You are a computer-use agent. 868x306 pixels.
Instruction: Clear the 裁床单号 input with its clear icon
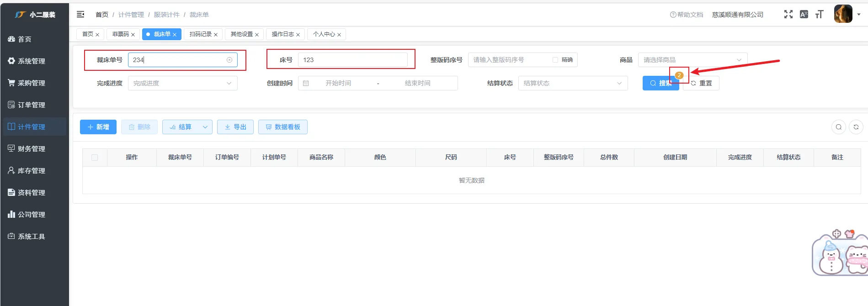tap(229, 60)
